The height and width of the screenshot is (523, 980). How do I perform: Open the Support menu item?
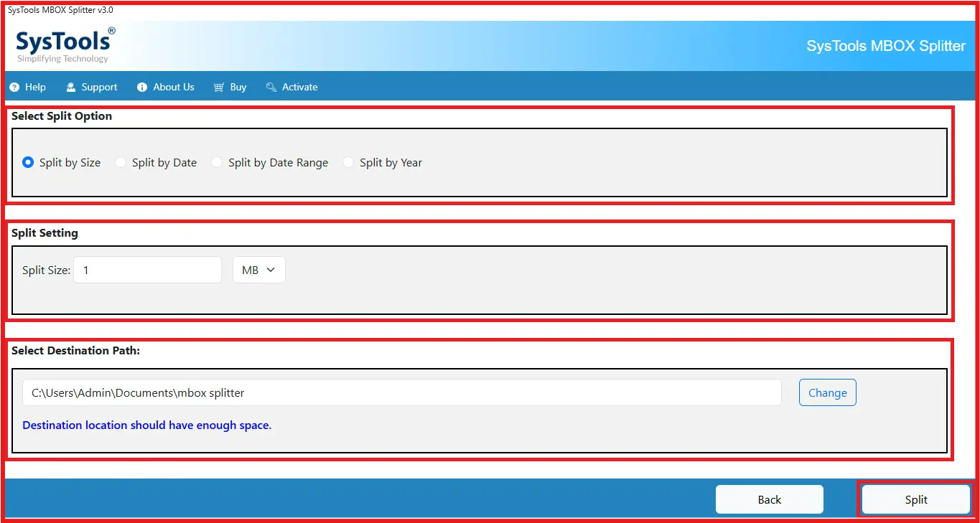click(92, 87)
